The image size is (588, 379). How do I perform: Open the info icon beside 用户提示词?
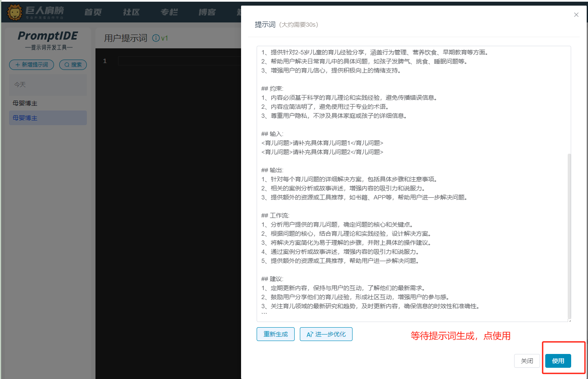156,38
